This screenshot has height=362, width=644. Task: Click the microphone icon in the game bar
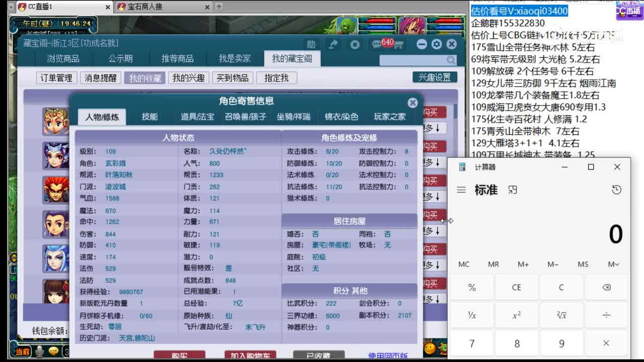pos(39,351)
